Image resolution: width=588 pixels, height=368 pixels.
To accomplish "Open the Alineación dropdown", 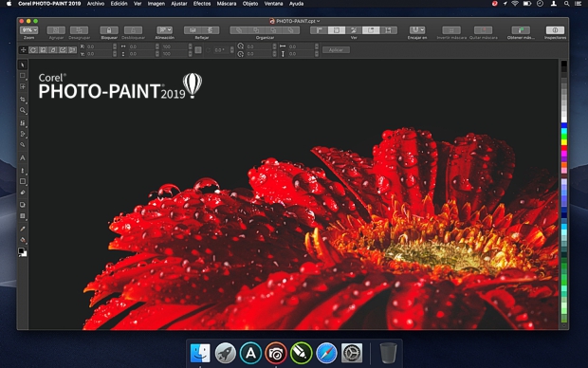I will point(164,30).
